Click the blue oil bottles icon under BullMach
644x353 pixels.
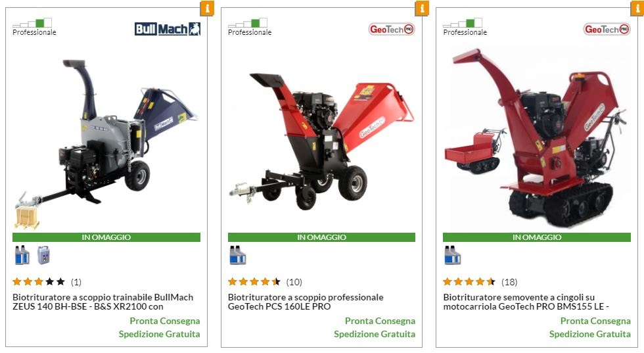[22, 255]
